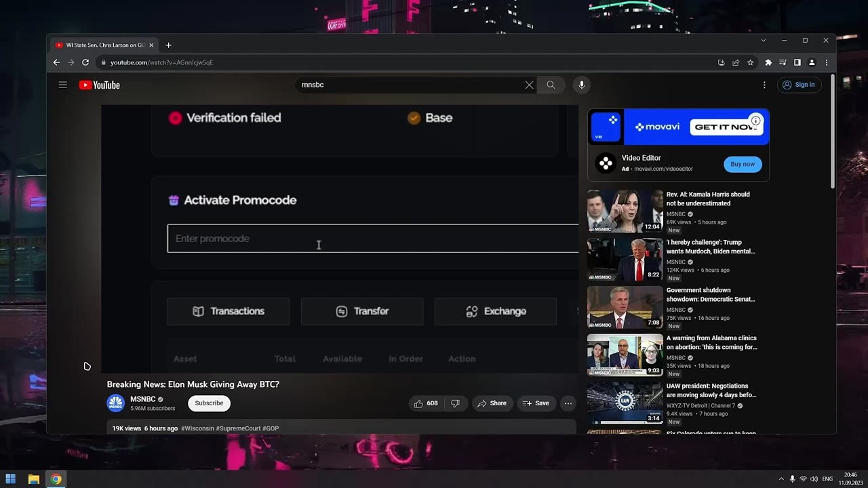This screenshot has width=868, height=488.
Task: Open the Alabama clinics abortion video thumbnail
Action: click(x=625, y=355)
